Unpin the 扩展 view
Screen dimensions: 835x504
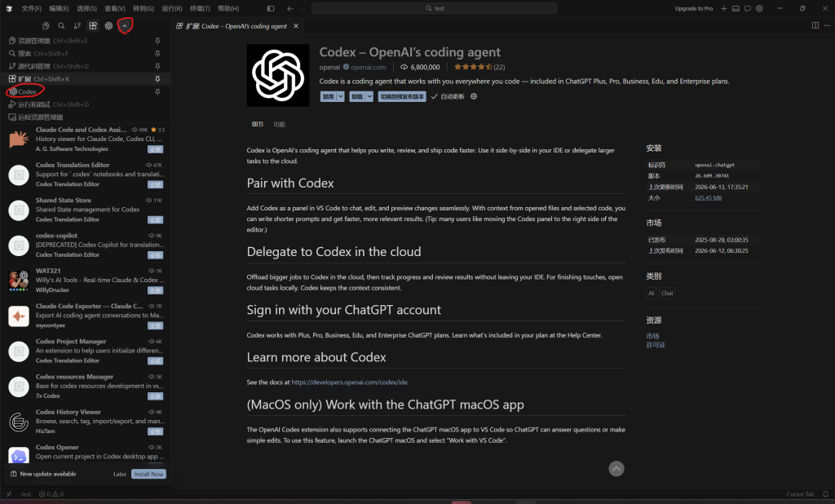pyautogui.click(x=157, y=79)
